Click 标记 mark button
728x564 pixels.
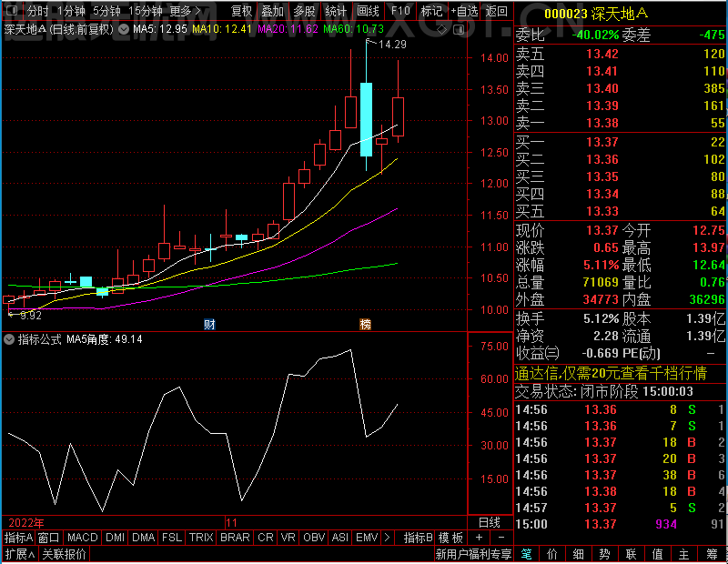pos(431,11)
